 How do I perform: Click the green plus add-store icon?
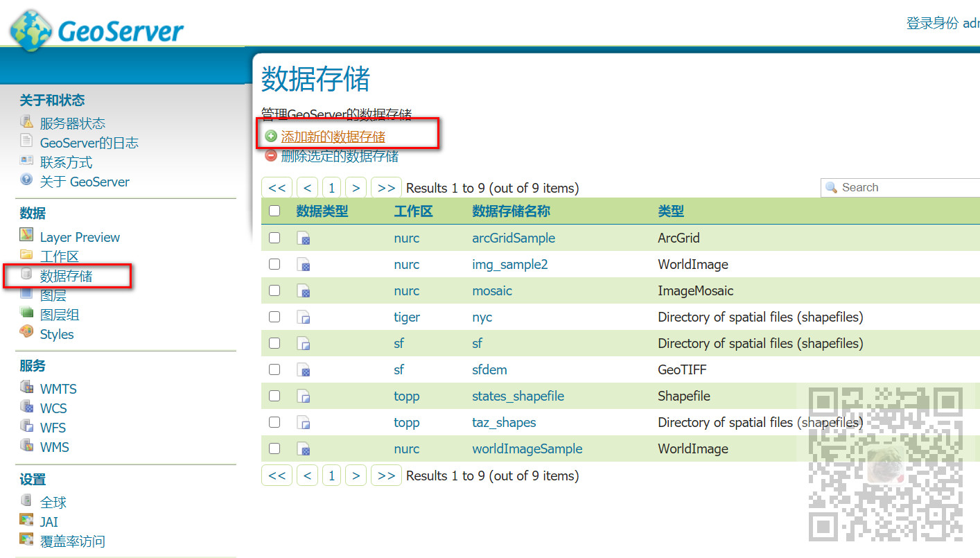(x=271, y=136)
